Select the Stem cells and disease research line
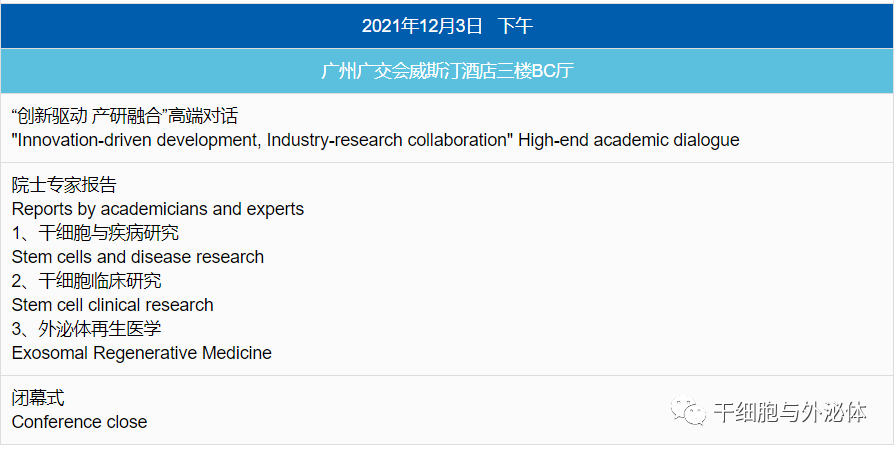The height and width of the screenshot is (451, 895). [138, 257]
